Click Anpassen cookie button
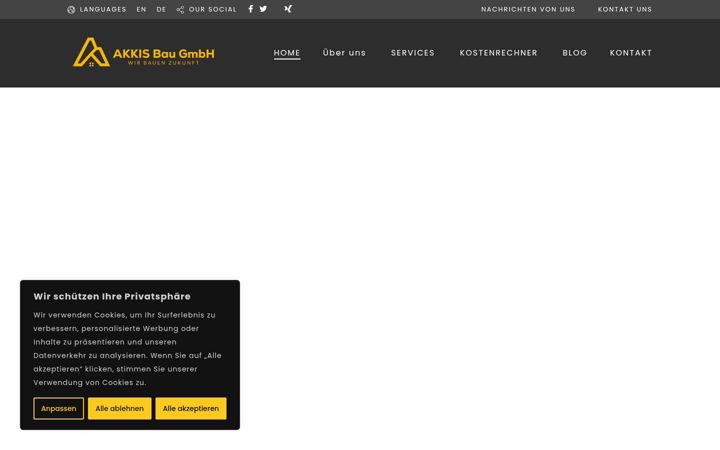 click(59, 408)
